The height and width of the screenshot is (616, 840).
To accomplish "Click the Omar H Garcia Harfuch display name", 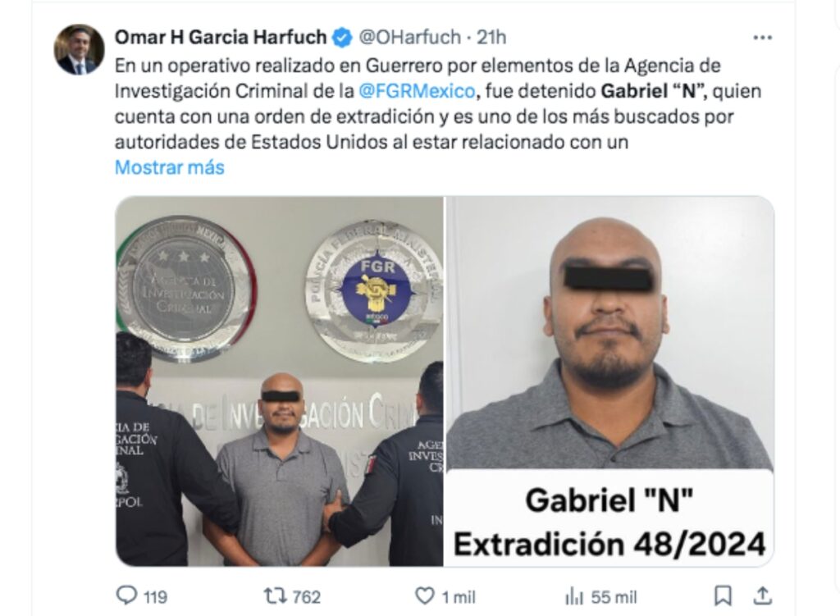I will (x=221, y=38).
